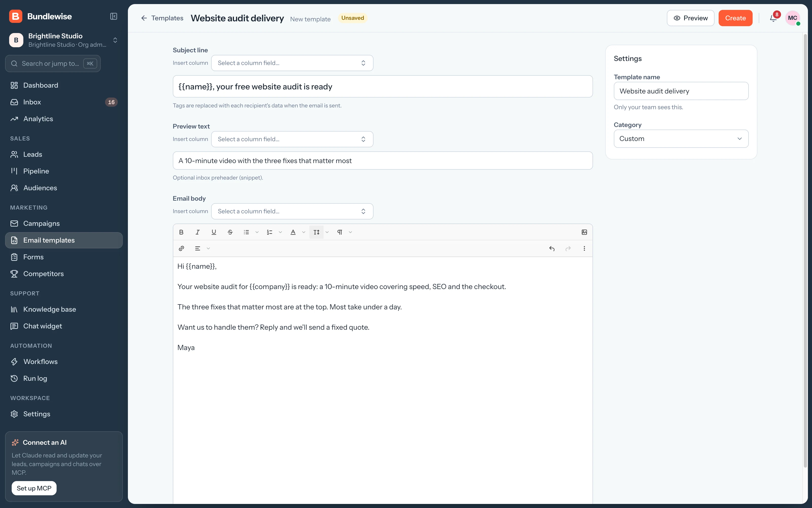The image size is (812, 508).
Task: Open the Preview text column field dropdown
Action: [x=292, y=139]
